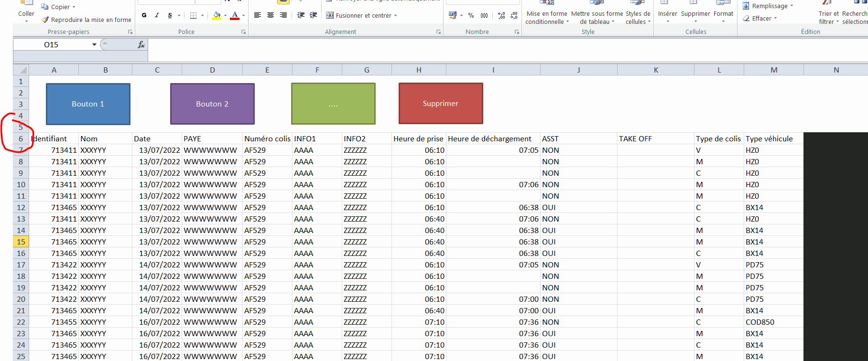Select the column H header
868x361 pixels.
pos(418,70)
